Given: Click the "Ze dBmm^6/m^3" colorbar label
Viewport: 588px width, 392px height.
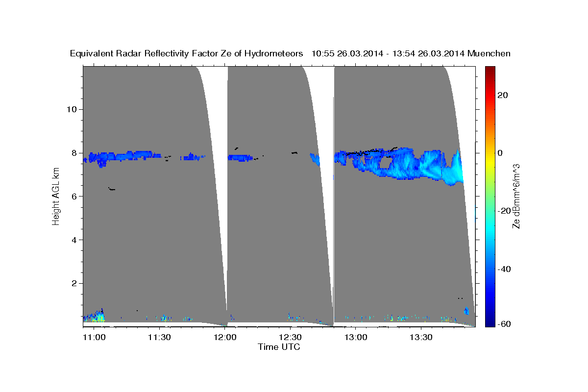Looking at the screenshot, I should click(x=516, y=196).
